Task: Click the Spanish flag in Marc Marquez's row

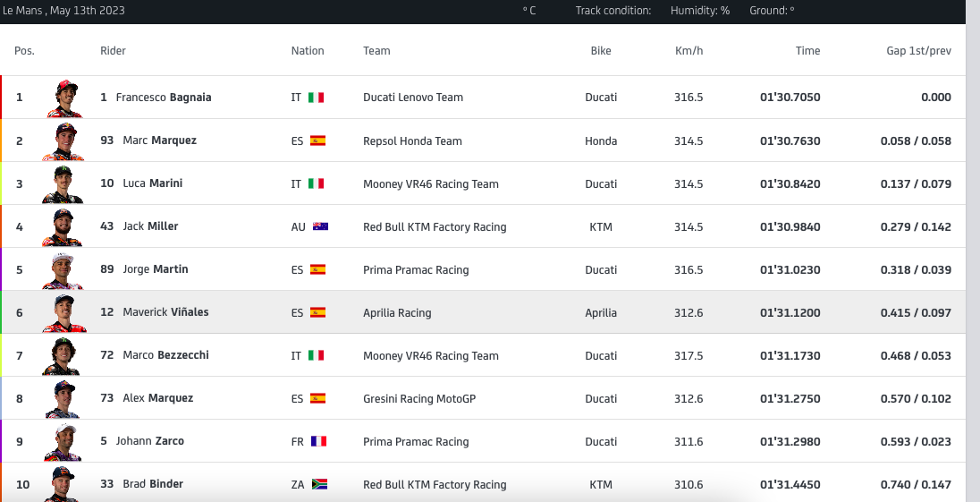Action: tap(317, 140)
